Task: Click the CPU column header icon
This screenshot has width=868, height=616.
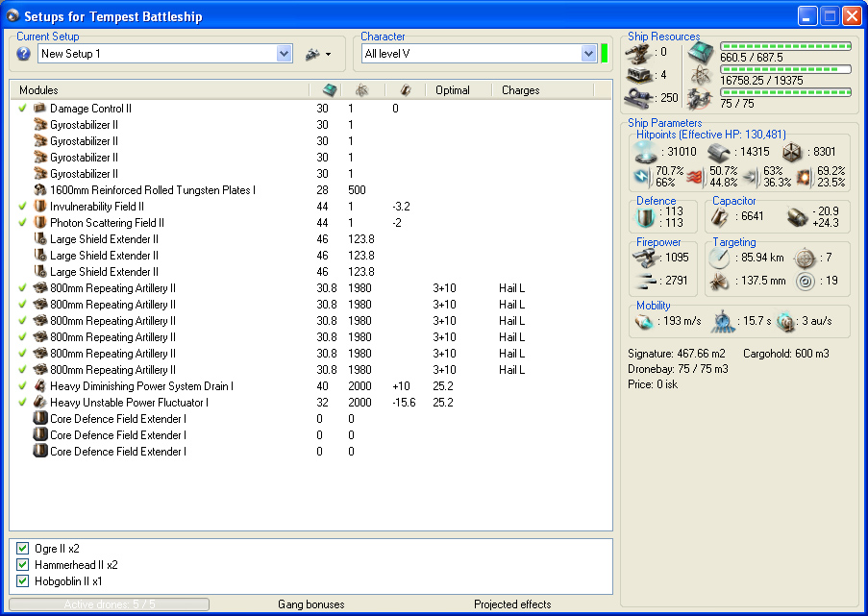Action: tap(330, 90)
